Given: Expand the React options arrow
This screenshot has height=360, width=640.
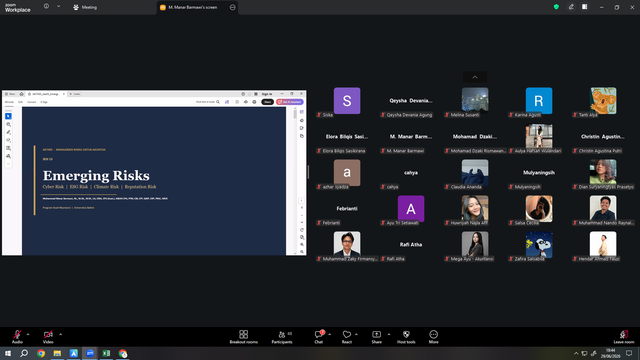Looking at the screenshot, I should tap(356, 334).
